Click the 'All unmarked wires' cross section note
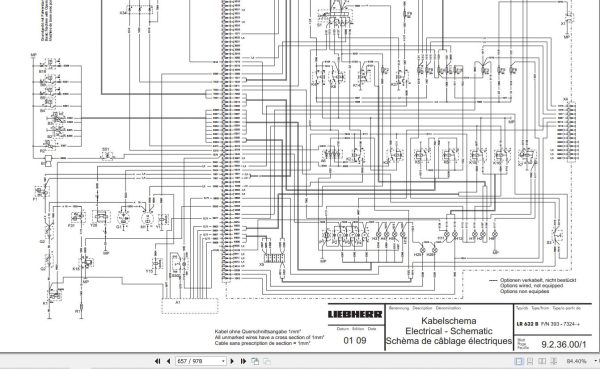This screenshot has width=600, height=369. 269,337
